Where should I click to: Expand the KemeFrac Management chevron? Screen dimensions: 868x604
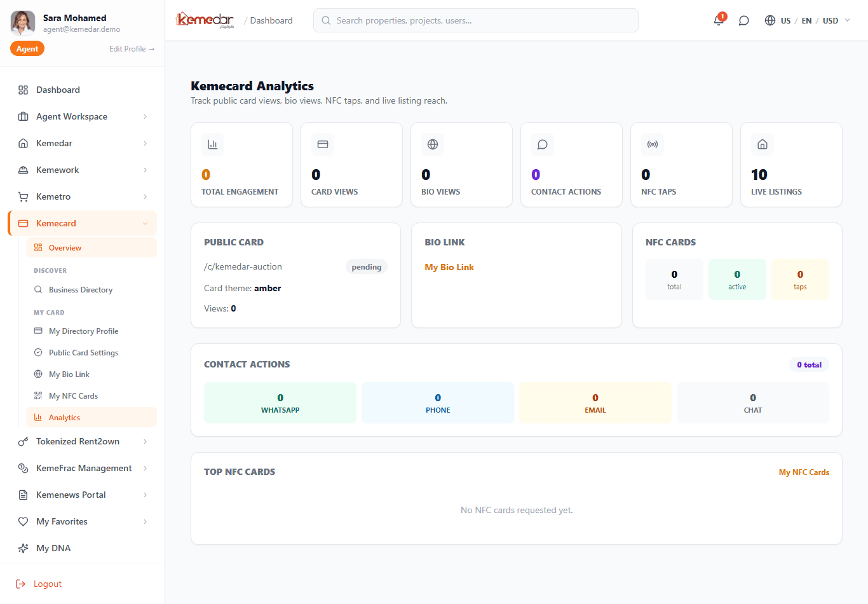click(x=146, y=468)
